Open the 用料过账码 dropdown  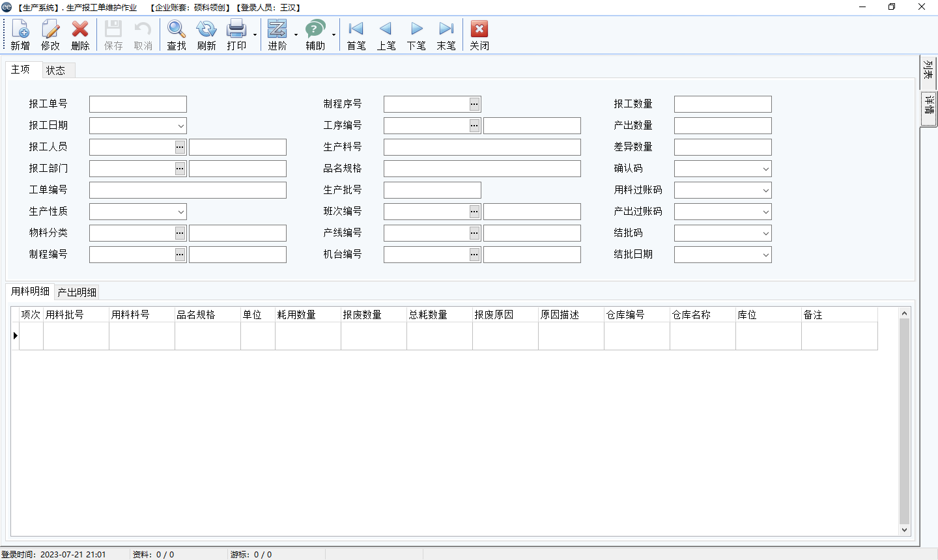[765, 190]
